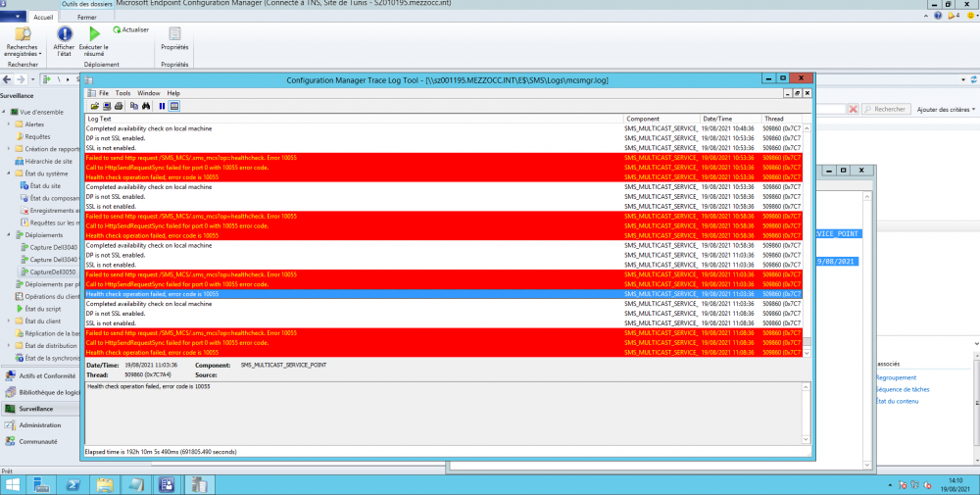Select the first 'DP is not SSL enabled.' row
The height and width of the screenshot is (495, 980).
point(443,138)
